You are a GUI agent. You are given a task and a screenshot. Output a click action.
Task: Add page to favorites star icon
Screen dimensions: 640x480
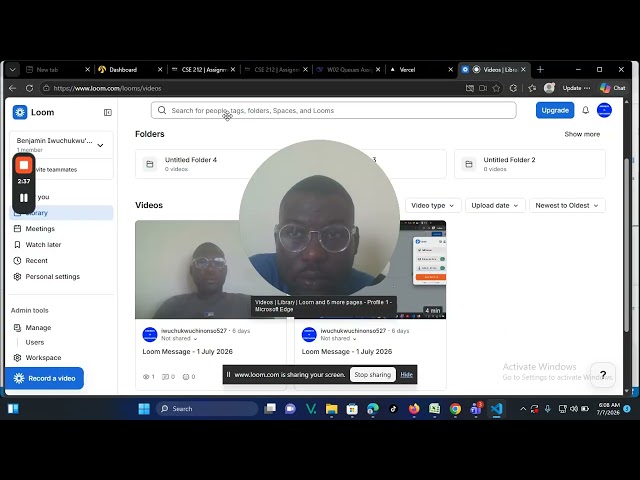(x=496, y=88)
